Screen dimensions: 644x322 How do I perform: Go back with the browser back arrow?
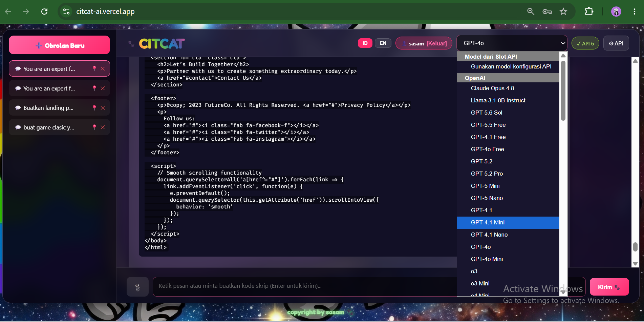8,12
